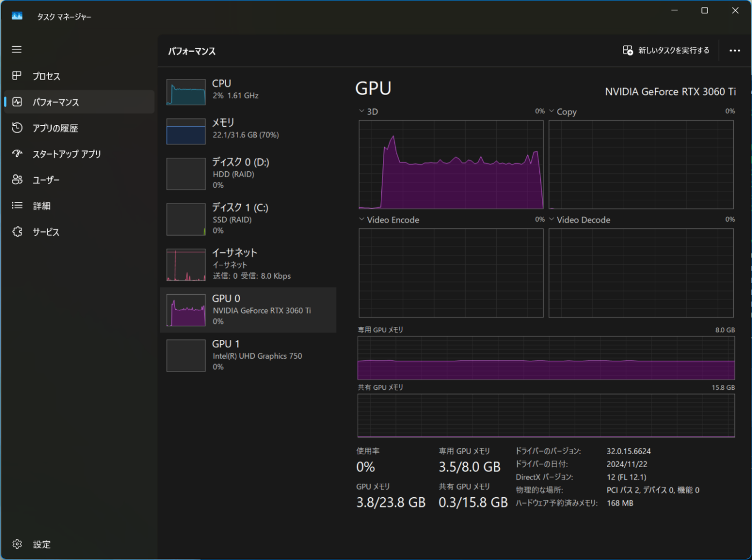Click the 設定 gear icon

click(x=17, y=544)
